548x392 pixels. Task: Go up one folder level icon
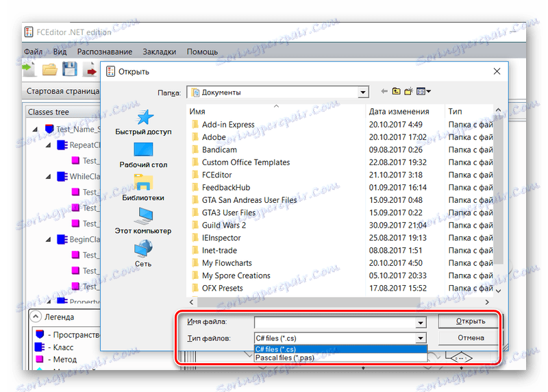(x=396, y=91)
